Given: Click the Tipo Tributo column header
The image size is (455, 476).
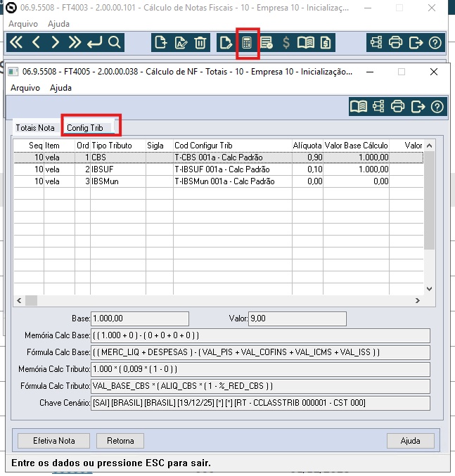Looking at the screenshot, I should click(118, 146).
